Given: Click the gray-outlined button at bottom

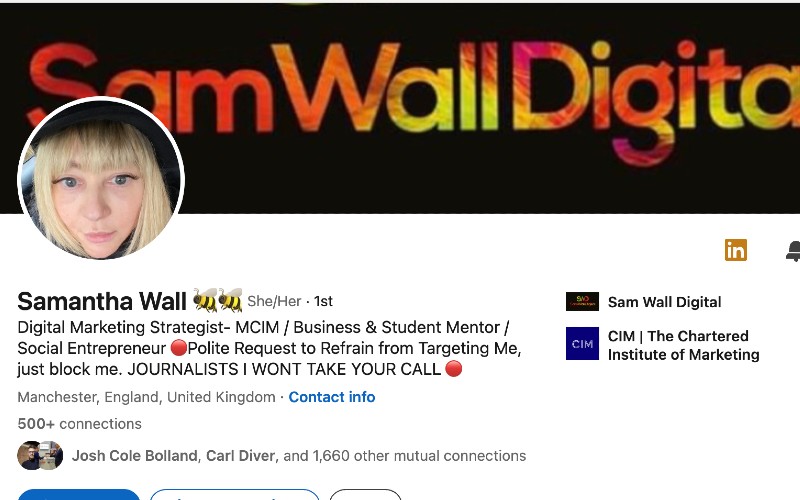Looking at the screenshot, I should click(x=365, y=495).
